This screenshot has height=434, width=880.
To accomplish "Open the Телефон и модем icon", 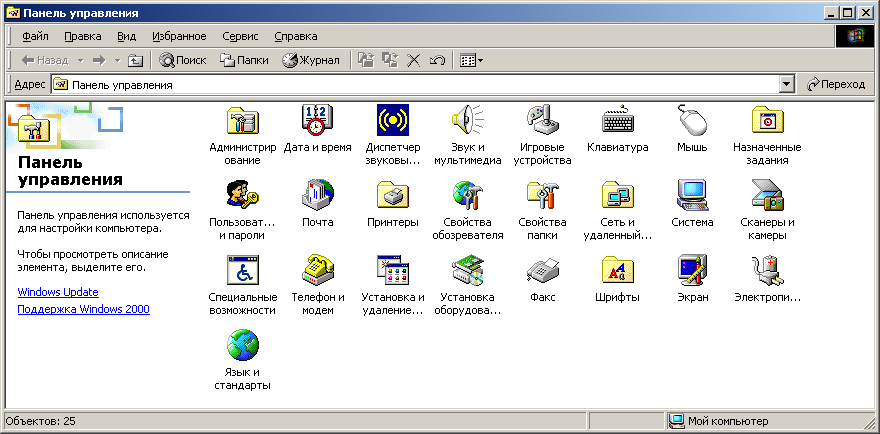I will click(x=318, y=270).
